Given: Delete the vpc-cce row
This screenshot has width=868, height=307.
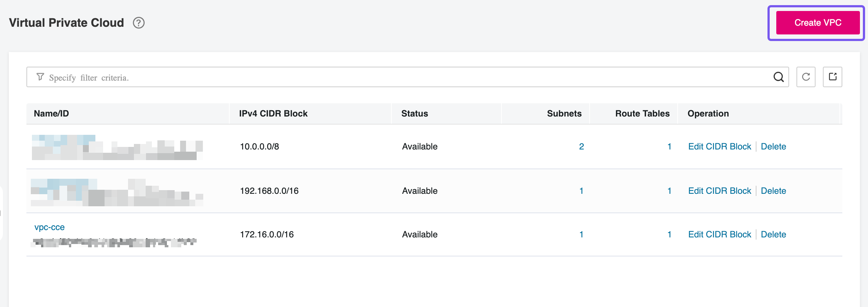Looking at the screenshot, I should pyautogui.click(x=773, y=234).
